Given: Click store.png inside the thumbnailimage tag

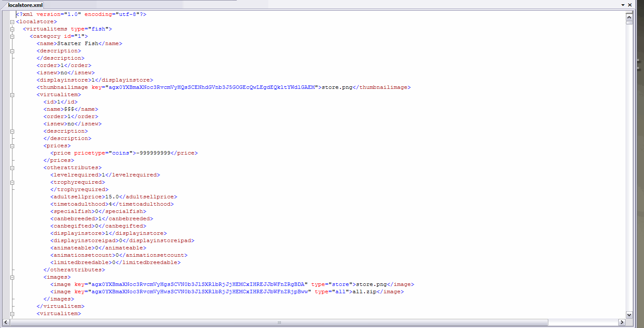Looking at the screenshot, I should [x=337, y=87].
